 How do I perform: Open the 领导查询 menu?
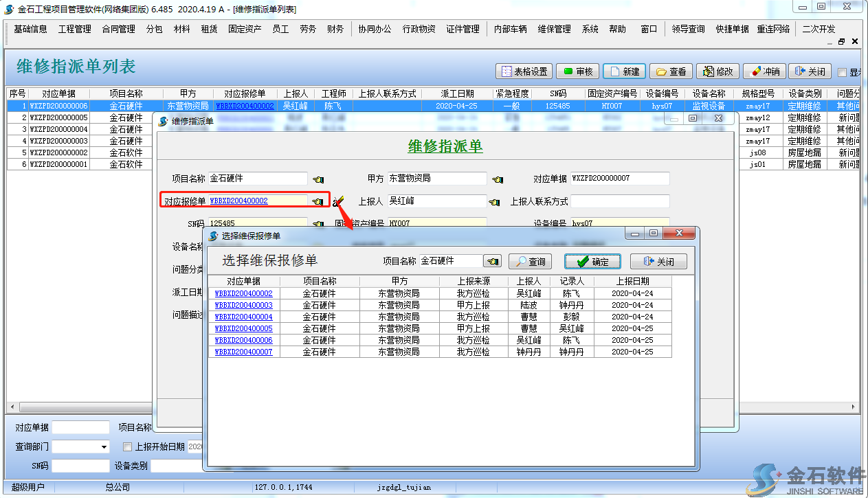click(689, 29)
